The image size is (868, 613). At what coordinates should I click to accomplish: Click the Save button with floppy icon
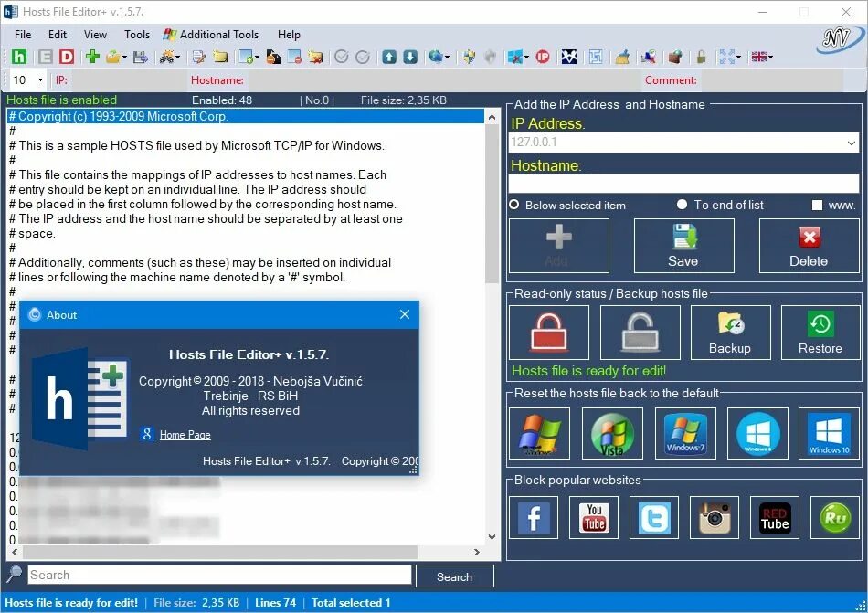coord(684,246)
